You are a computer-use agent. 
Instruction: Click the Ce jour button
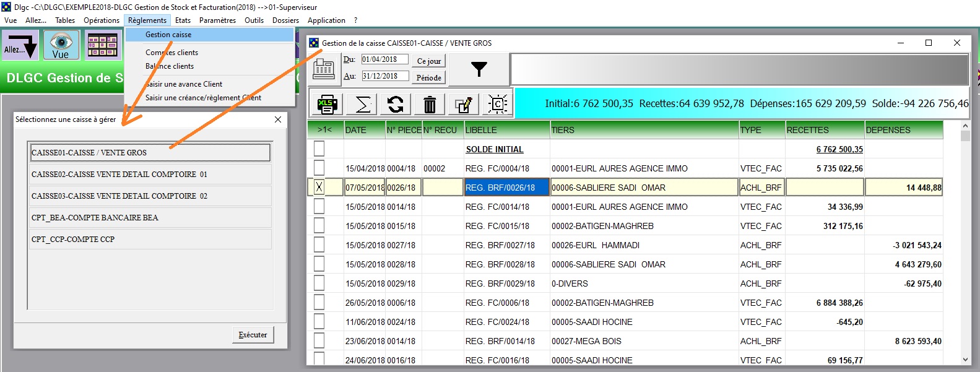point(429,61)
